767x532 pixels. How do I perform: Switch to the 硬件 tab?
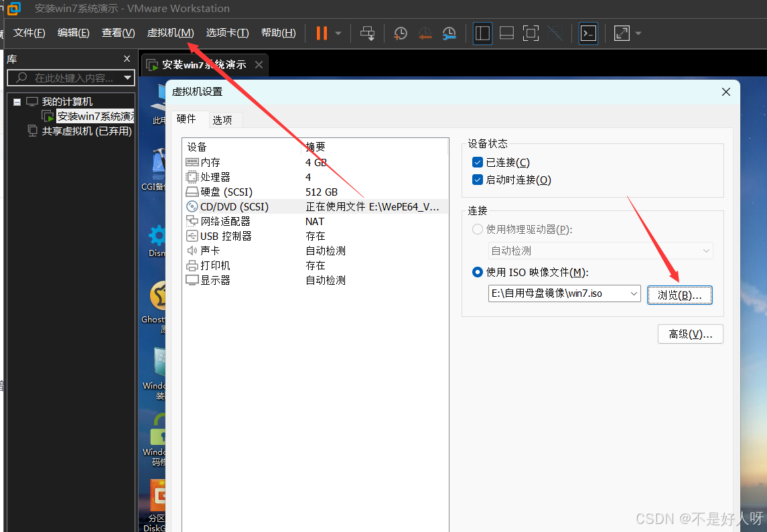tap(186, 119)
